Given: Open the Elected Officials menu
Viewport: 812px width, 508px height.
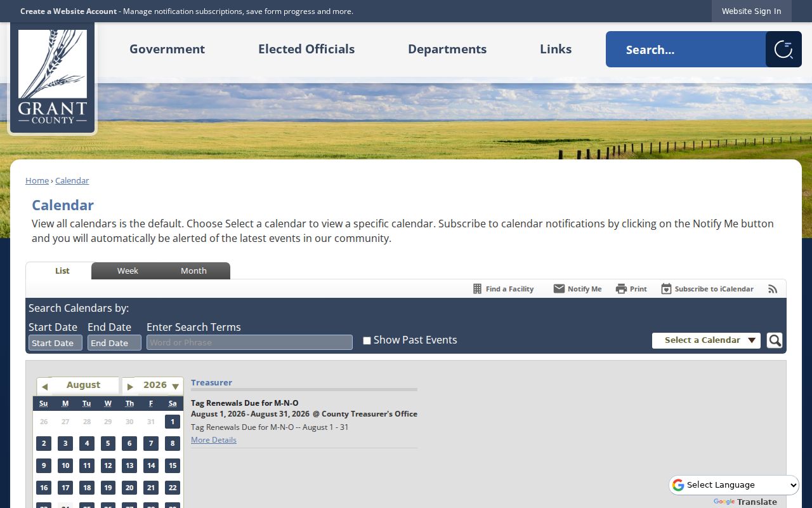Looking at the screenshot, I should pos(306,50).
